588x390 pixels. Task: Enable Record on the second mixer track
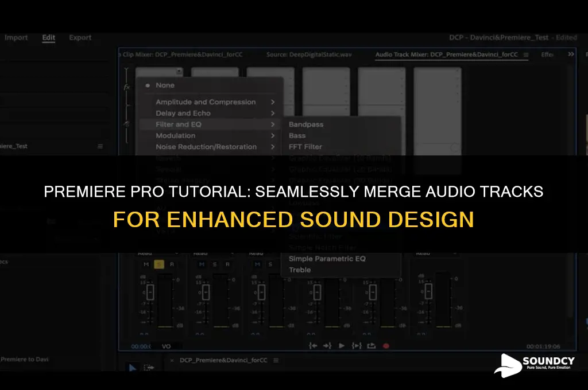point(227,264)
